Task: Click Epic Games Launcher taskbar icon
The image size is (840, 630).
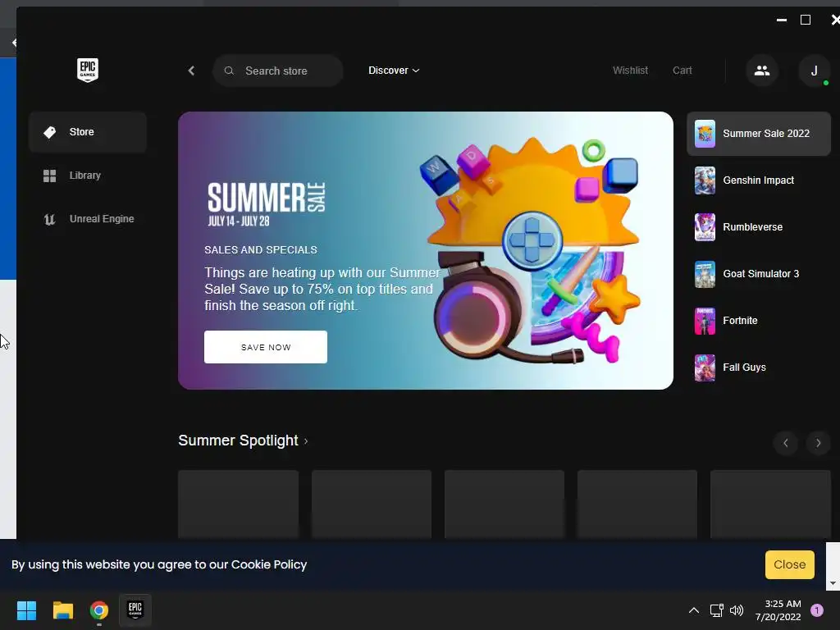Action: coord(135,609)
